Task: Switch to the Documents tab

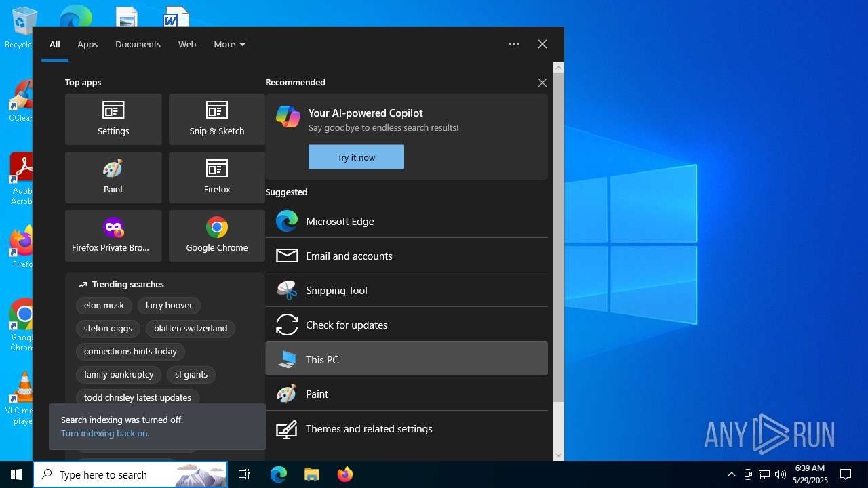Action: click(x=138, y=44)
